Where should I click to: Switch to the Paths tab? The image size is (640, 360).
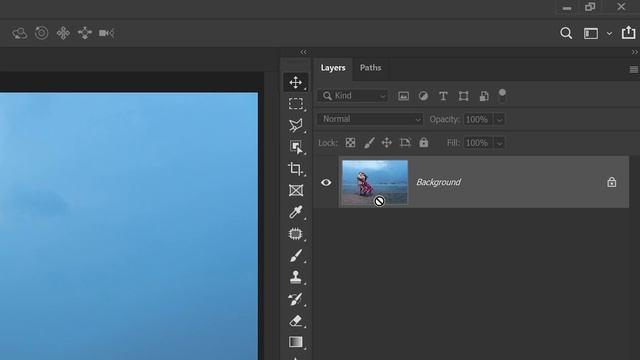tap(371, 68)
